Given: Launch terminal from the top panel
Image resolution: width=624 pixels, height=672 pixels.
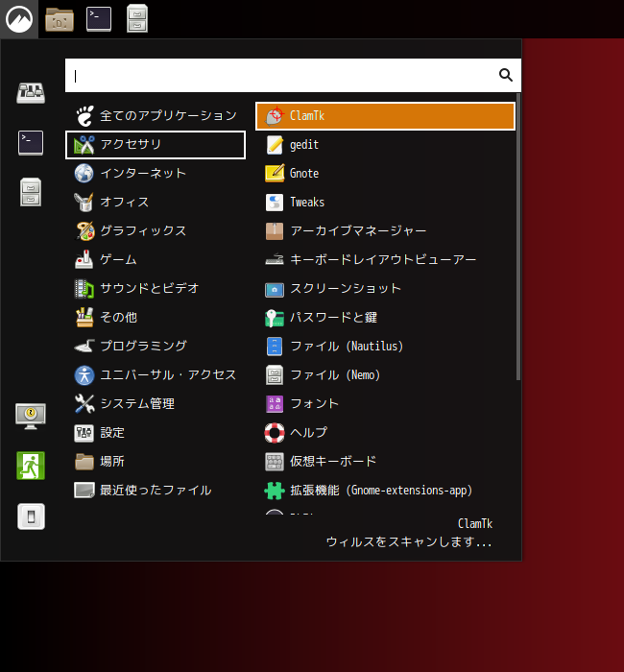Looking at the screenshot, I should 99,19.
